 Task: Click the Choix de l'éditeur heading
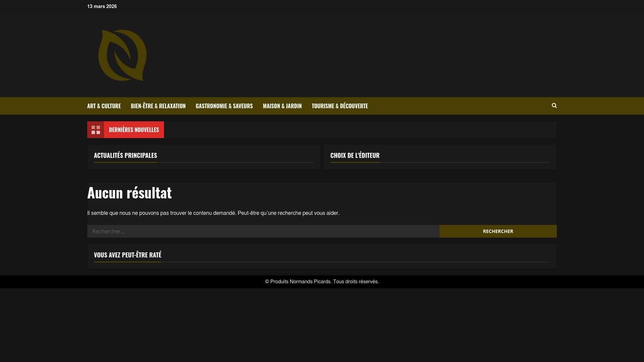coord(355,155)
